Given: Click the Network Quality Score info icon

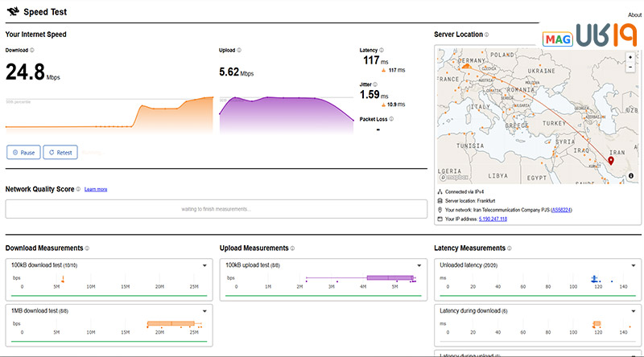Looking at the screenshot, I should [80, 190].
